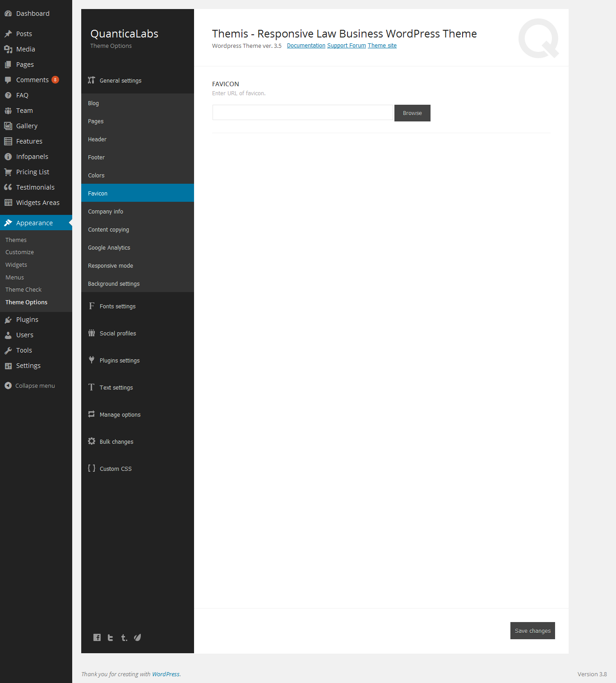This screenshot has height=683, width=616.
Task: Open the Background settings tab
Action: 138,283
